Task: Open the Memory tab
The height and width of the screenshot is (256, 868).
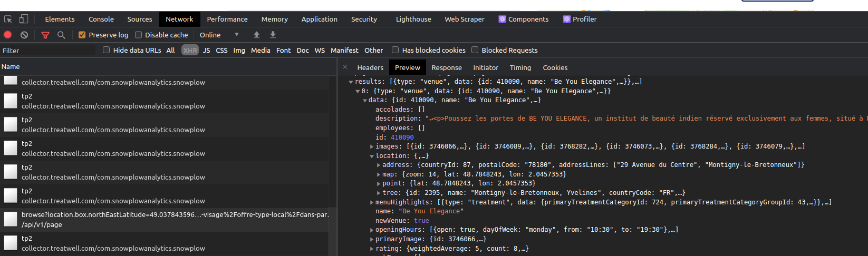Action: pyautogui.click(x=275, y=19)
